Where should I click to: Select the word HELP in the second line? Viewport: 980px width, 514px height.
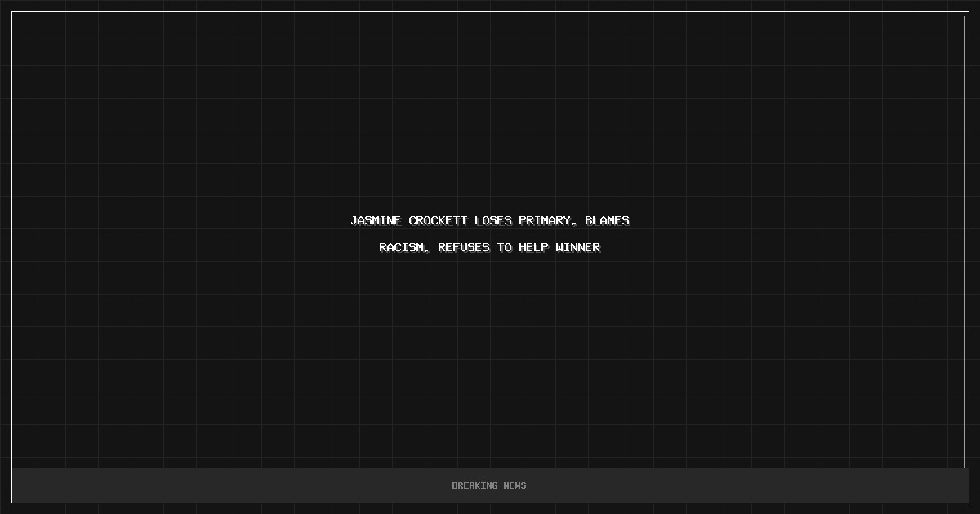click(x=533, y=247)
